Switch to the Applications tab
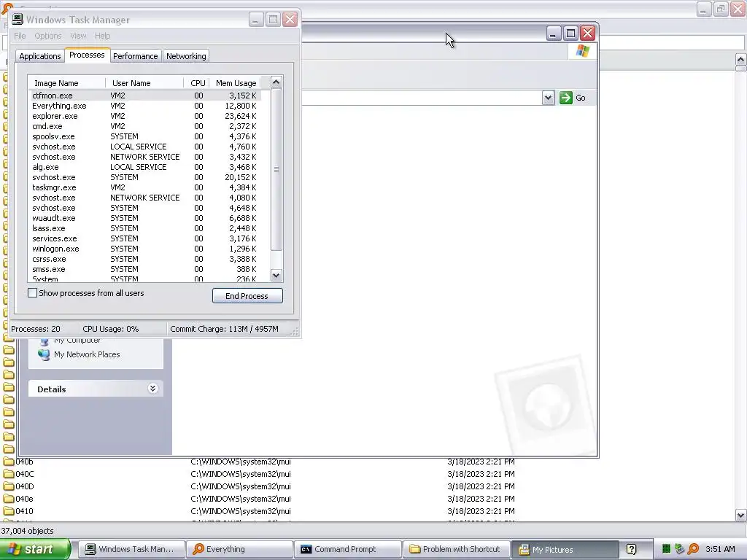 click(40, 56)
